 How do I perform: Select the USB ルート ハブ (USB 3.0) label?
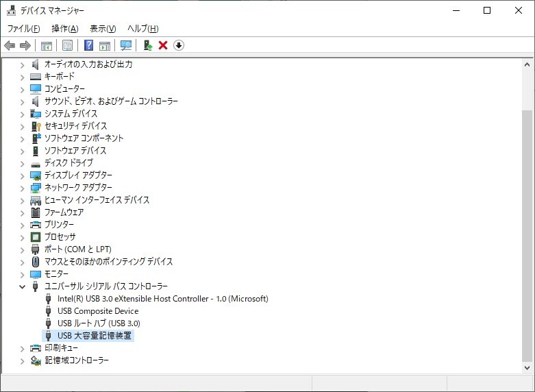point(99,323)
